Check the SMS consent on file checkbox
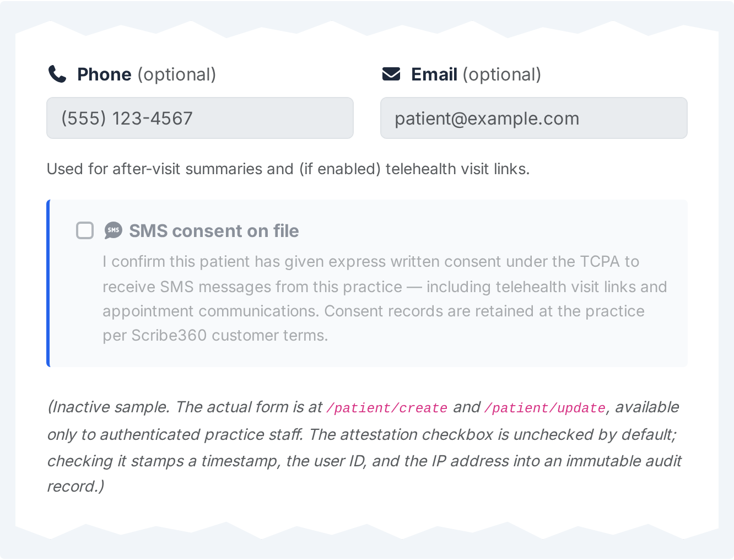The image size is (734, 560). pyautogui.click(x=85, y=230)
